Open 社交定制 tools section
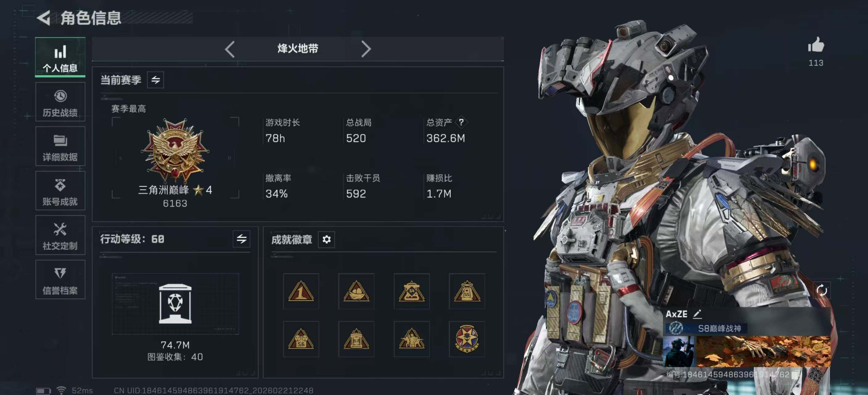 (60, 235)
